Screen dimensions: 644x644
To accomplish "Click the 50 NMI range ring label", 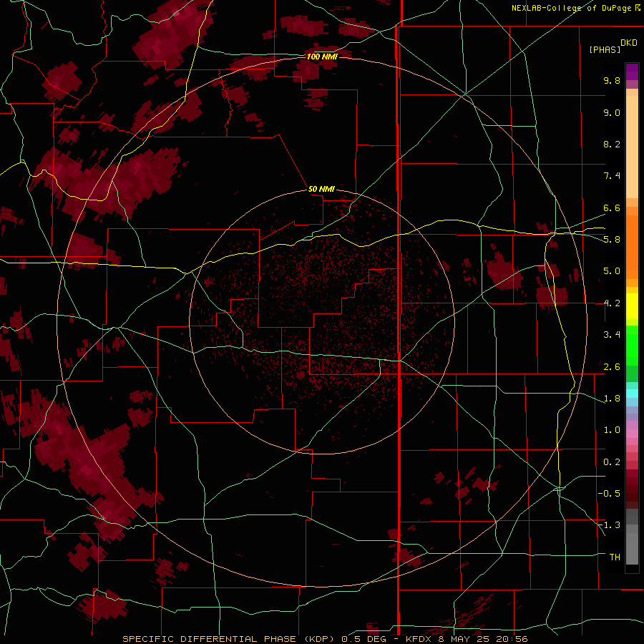I will (321, 189).
